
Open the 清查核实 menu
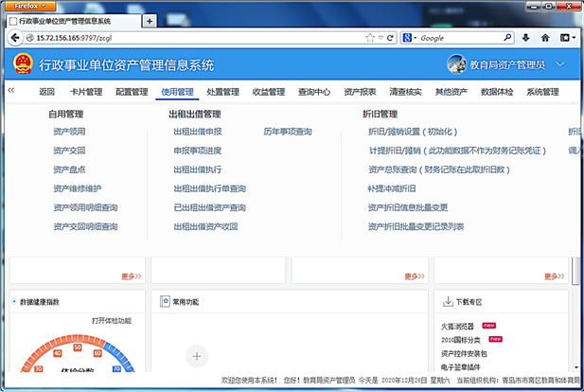tap(406, 92)
